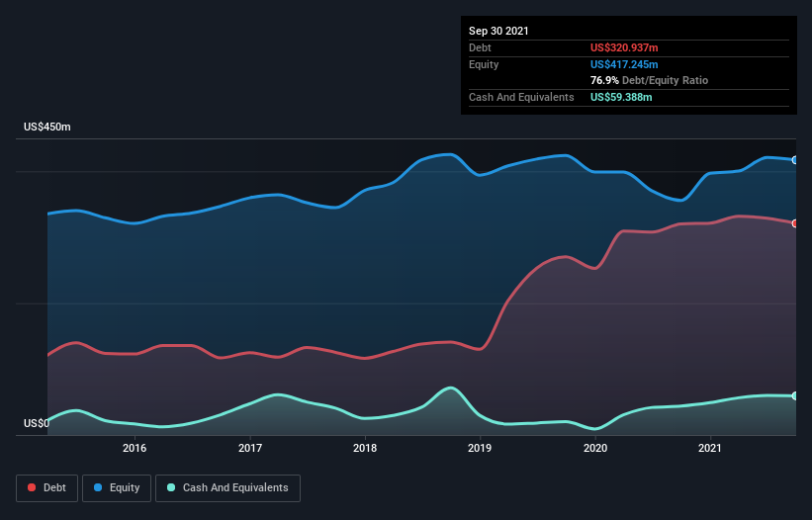
Task: Click the blue Equity legend dot
Action: click(x=98, y=487)
